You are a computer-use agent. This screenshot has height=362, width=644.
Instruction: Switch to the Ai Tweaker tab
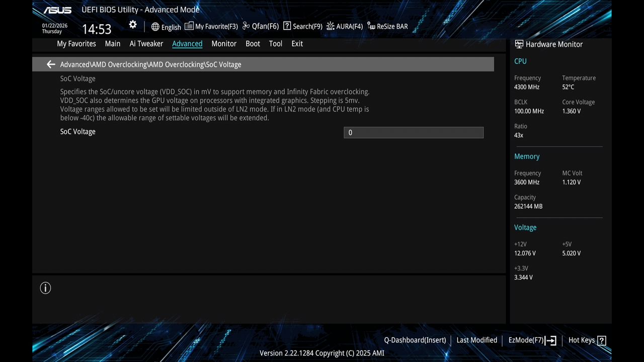coord(146,44)
